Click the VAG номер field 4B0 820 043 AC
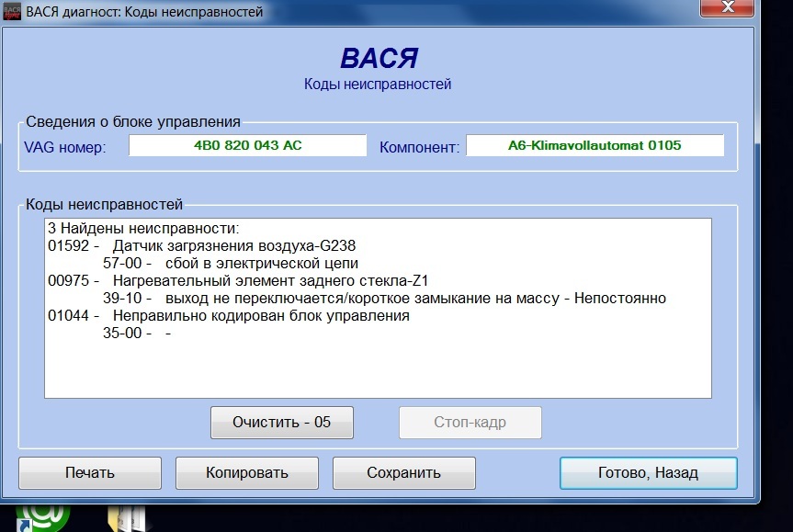The width and height of the screenshot is (793, 532). click(247, 145)
